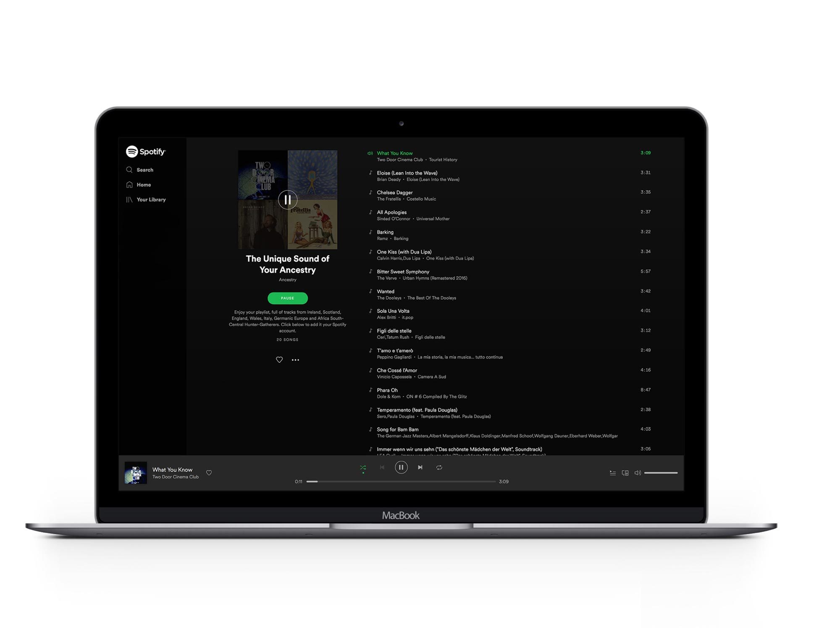This screenshot has height=636, width=840.
Task: Save current song with player bar heart
Action: coord(209,473)
